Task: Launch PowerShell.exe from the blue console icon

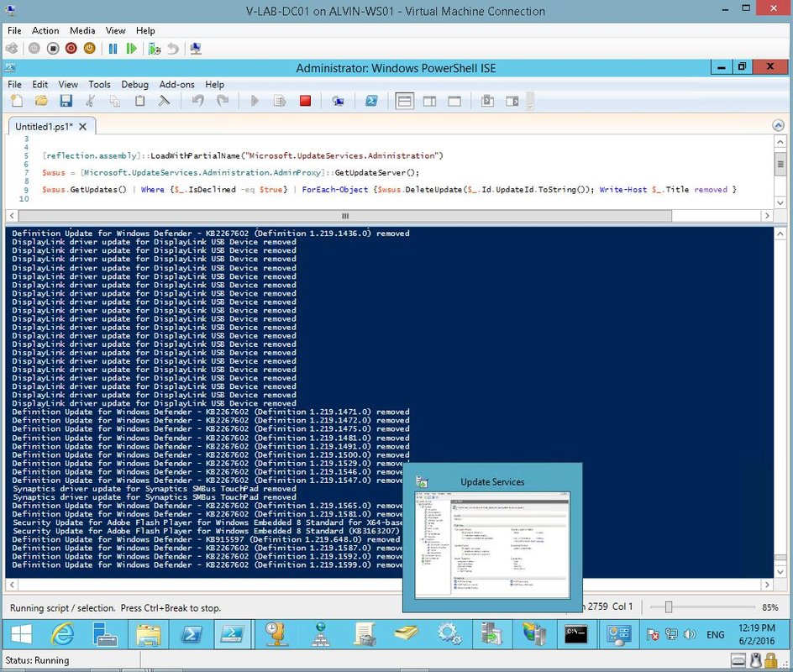Action: click(x=370, y=102)
